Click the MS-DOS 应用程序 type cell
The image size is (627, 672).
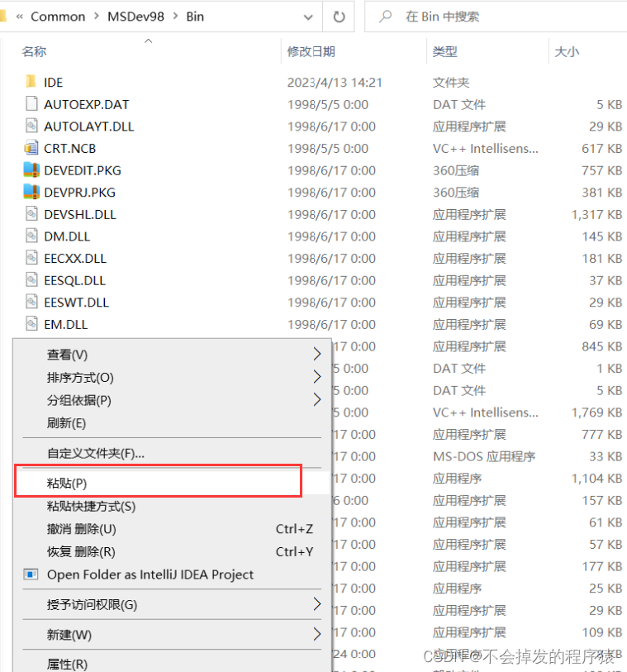pos(484,456)
